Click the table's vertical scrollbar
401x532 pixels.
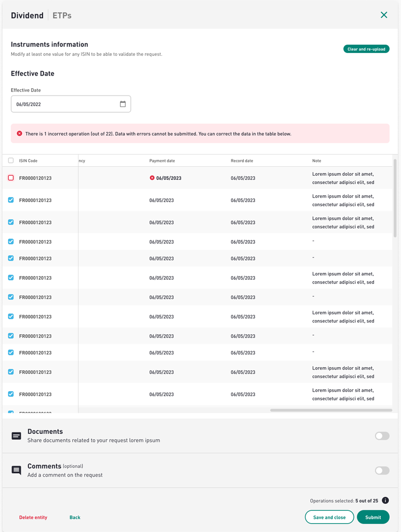coord(395,197)
